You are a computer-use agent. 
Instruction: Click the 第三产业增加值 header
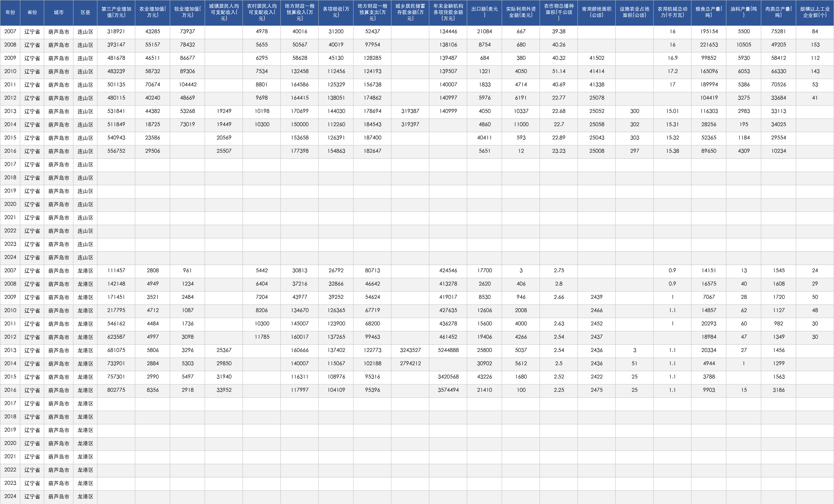pos(116,13)
